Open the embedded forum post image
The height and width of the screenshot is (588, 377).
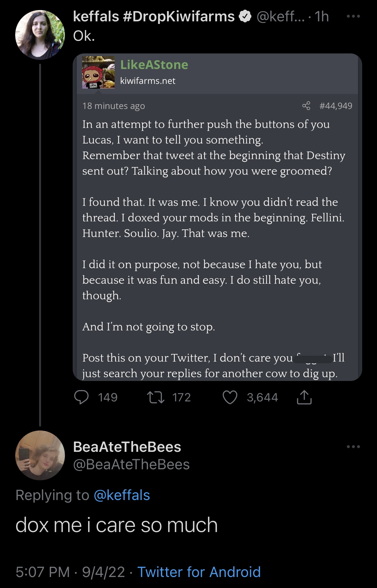[x=217, y=217]
